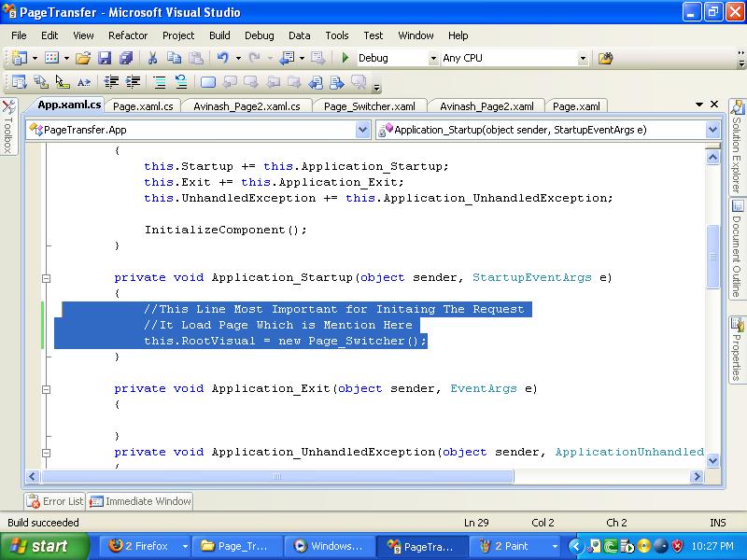
Task: Click the Save All icon
Action: (126, 58)
